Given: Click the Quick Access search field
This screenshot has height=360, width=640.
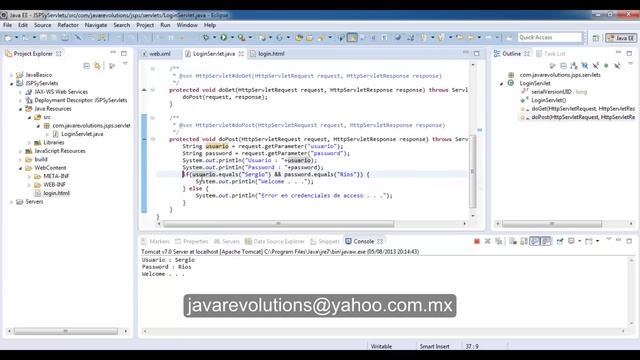Looking at the screenshot, I should pyautogui.click(x=550, y=38).
